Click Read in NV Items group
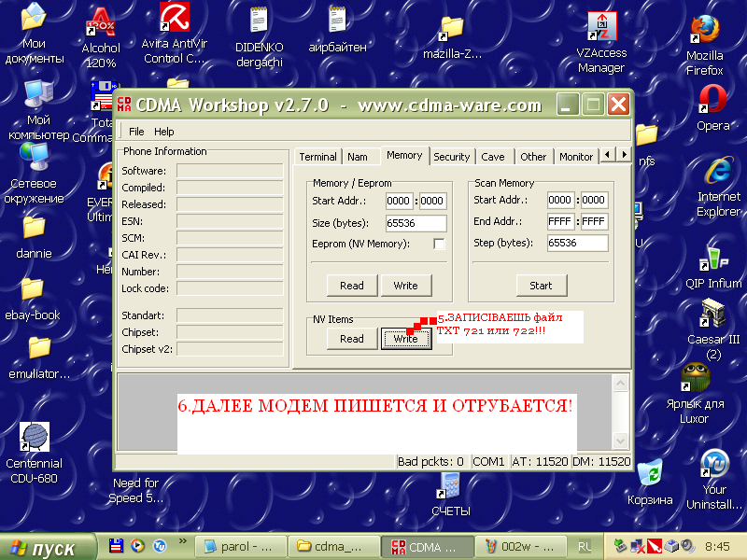Screen dimensions: 747x560 (352, 339)
